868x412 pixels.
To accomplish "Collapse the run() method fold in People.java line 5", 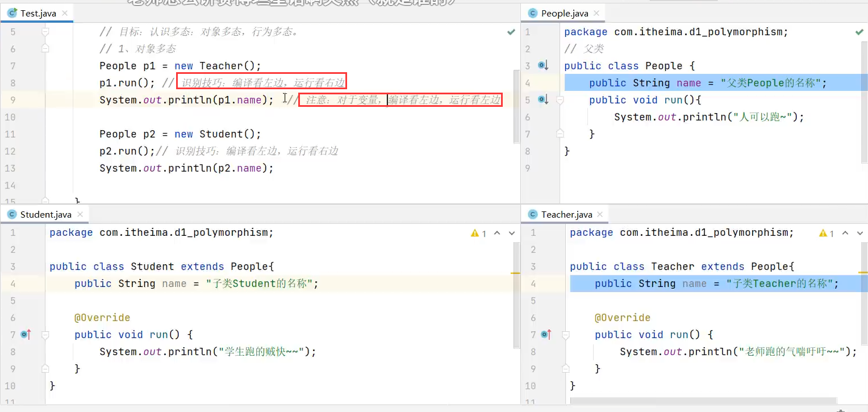I will coord(560,99).
